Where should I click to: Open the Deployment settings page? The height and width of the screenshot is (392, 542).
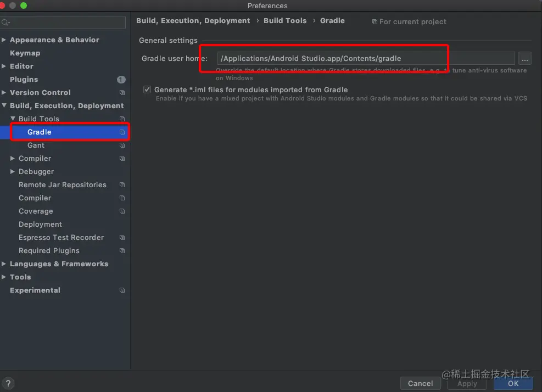click(x=41, y=225)
